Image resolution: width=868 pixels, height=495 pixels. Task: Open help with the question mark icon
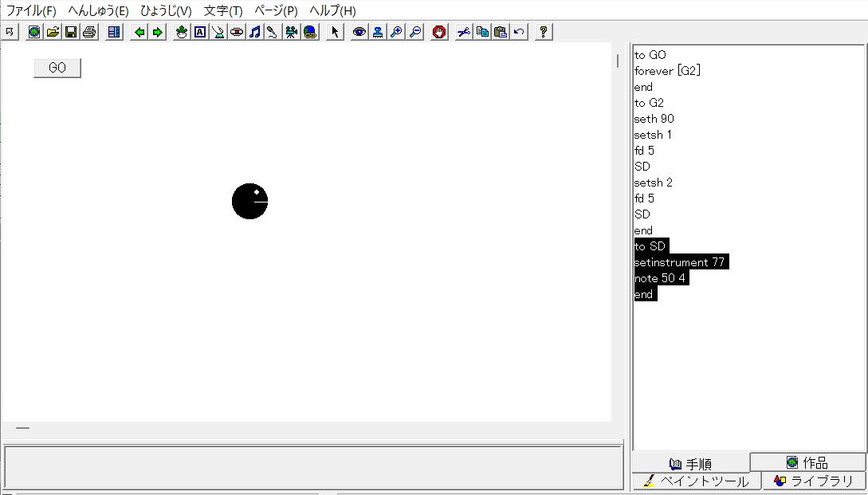pyautogui.click(x=543, y=32)
